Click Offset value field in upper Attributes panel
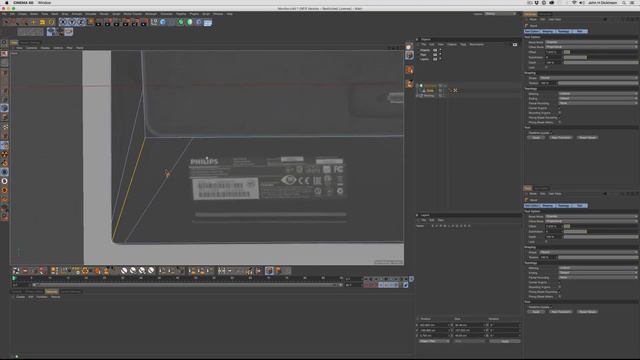Viewport: 640px width, 360px height. click(553, 52)
